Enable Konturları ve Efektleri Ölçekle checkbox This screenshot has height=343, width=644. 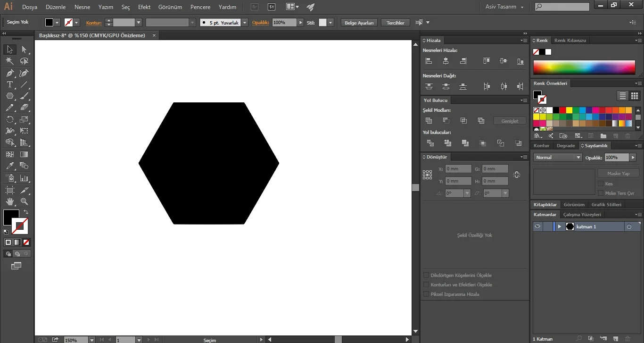pos(426,284)
